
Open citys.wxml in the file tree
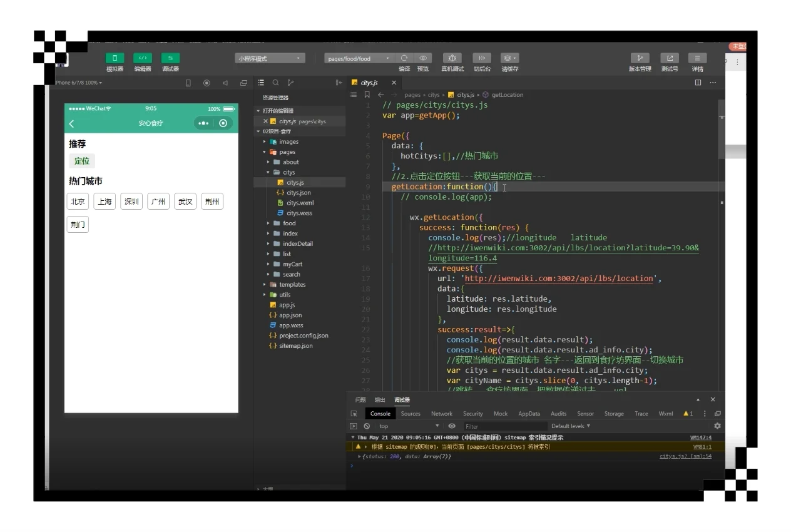(x=300, y=203)
